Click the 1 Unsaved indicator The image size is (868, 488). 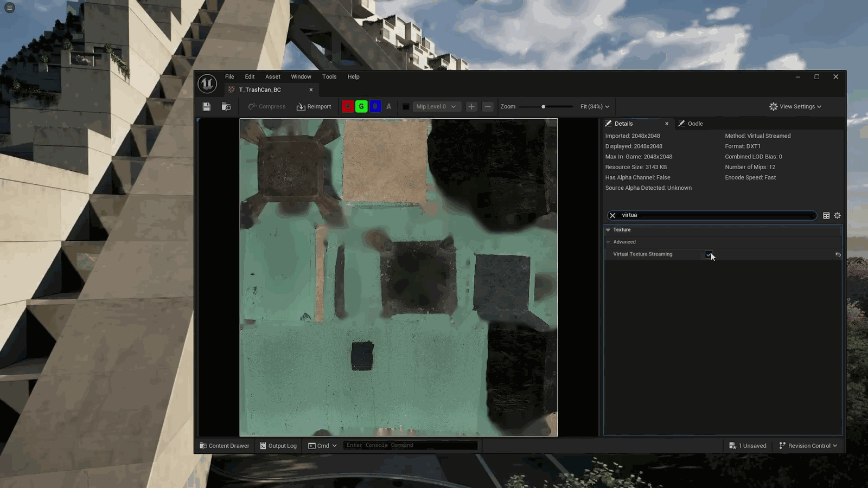[748, 446]
